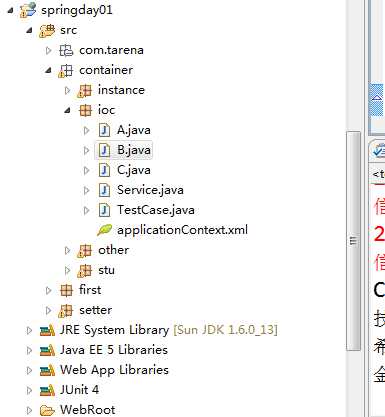Expand the com.tarena package
Screen dimensions: 385x417
(x=48, y=50)
